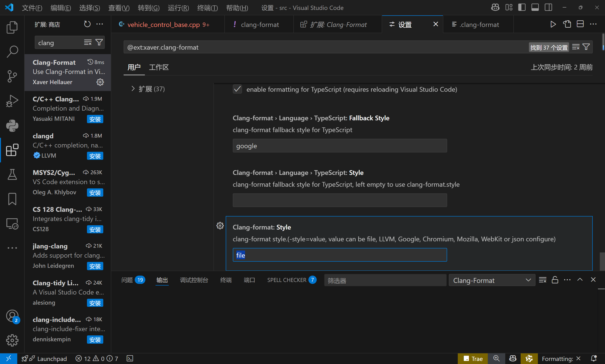Viewport: 605px width, 364px height.
Task: Open the Testing flask icon
Action: click(x=12, y=174)
